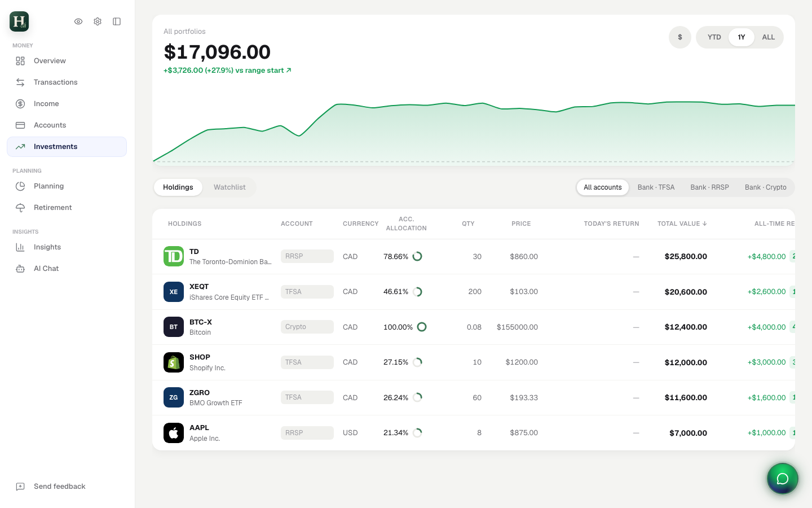Click $193.33 price for ZGRO

pos(524,397)
